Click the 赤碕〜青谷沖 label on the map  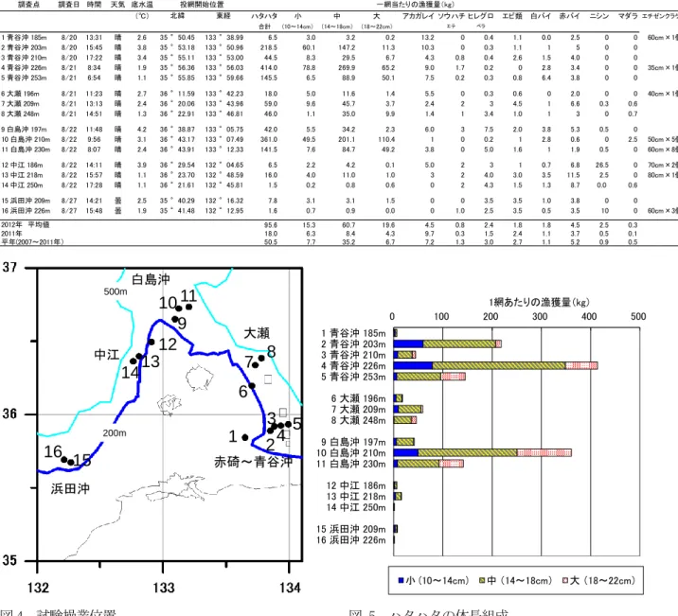[x=254, y=462]
